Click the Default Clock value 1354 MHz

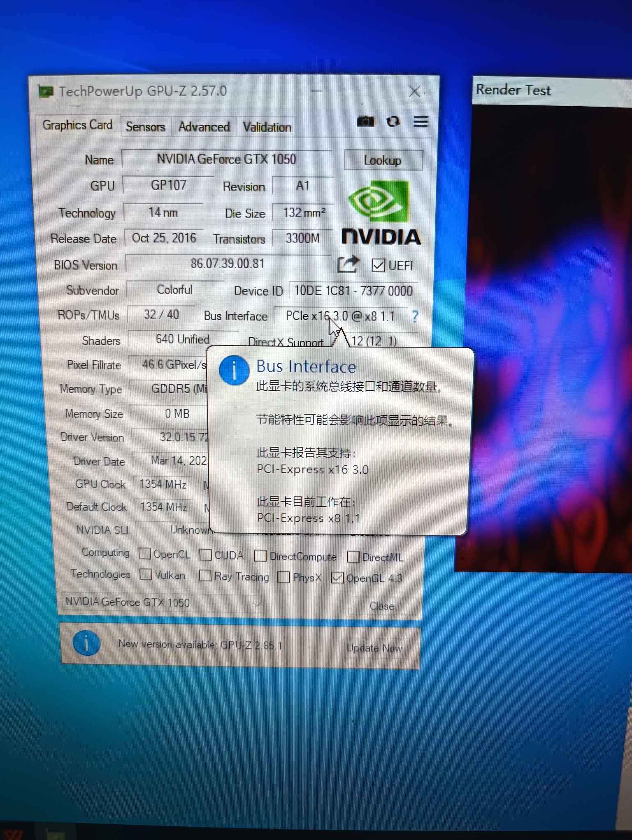coord(164,507)
